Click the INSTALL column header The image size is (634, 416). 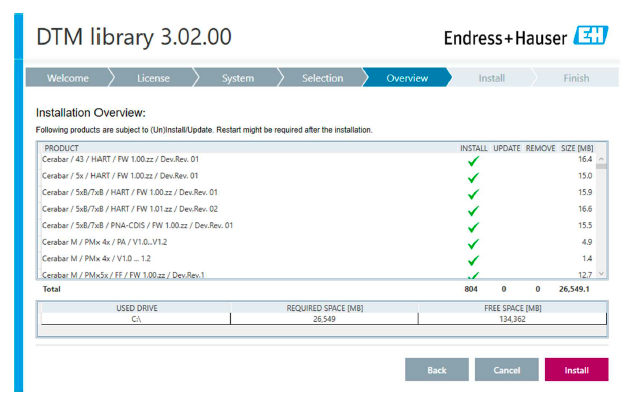(473, 148)
